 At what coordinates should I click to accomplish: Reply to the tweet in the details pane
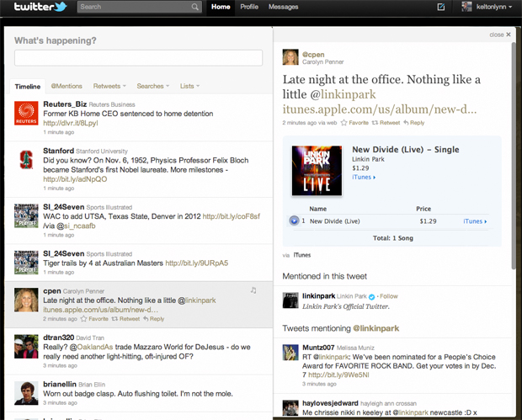(x=414, y=123)
